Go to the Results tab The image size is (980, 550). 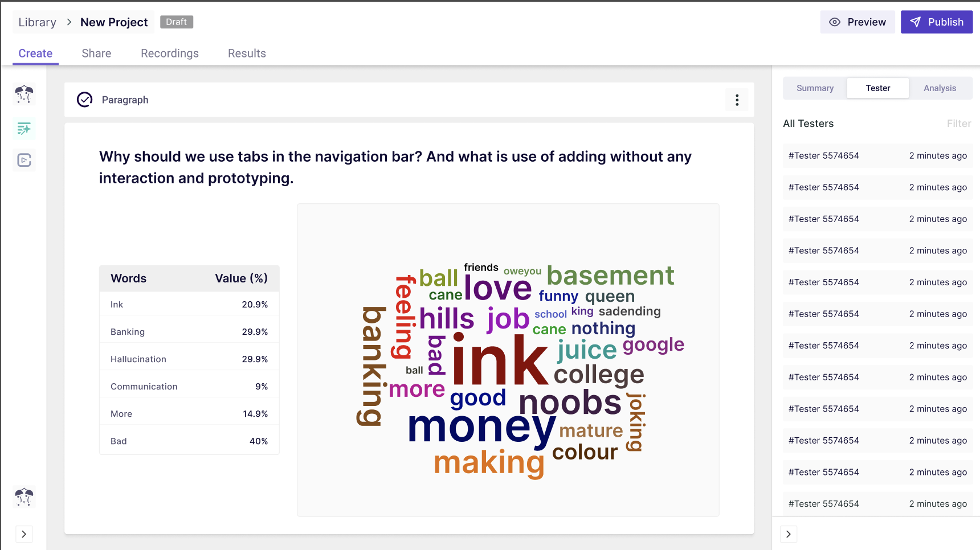coord(247,54)
